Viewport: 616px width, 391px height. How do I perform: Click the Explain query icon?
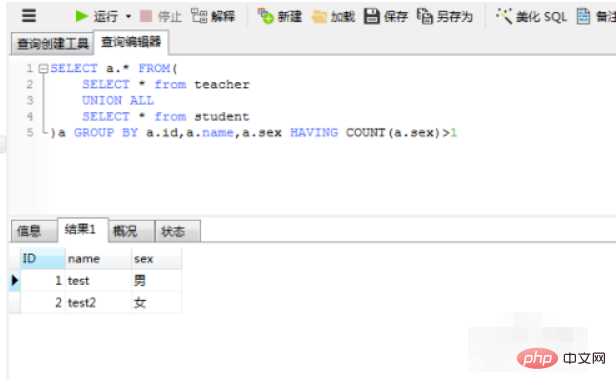[x=199, y=16]
